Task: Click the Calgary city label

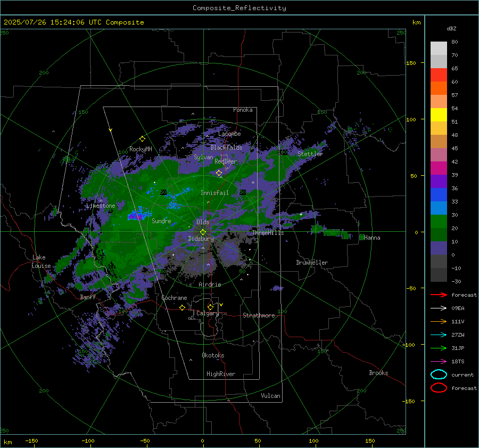Action: point(208,313)
